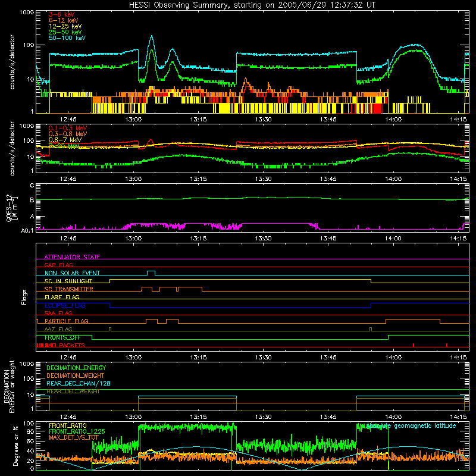
Task: Click the DECIMATION_ENERGY legend label
Action: pyautogui.click(x=76, y=368)
